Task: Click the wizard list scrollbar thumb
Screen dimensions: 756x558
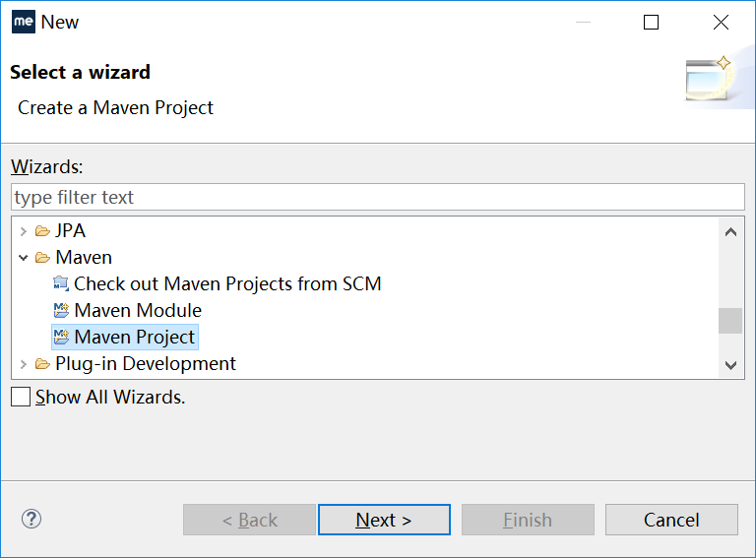Action: [730, 321]
